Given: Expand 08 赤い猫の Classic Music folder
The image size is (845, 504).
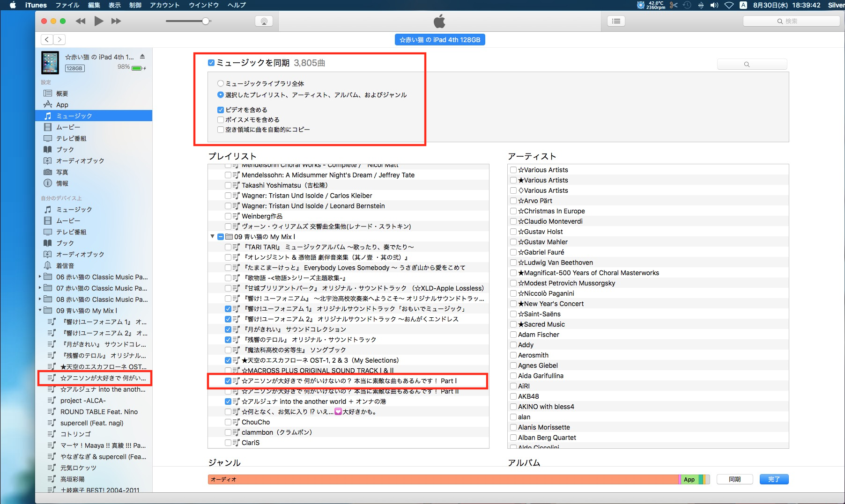Looking at the screenshot, I should point(40,299).
